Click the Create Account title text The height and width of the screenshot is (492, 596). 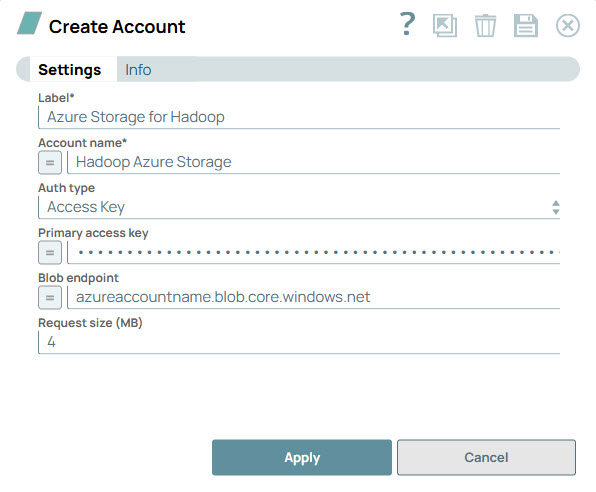point(117,27)
